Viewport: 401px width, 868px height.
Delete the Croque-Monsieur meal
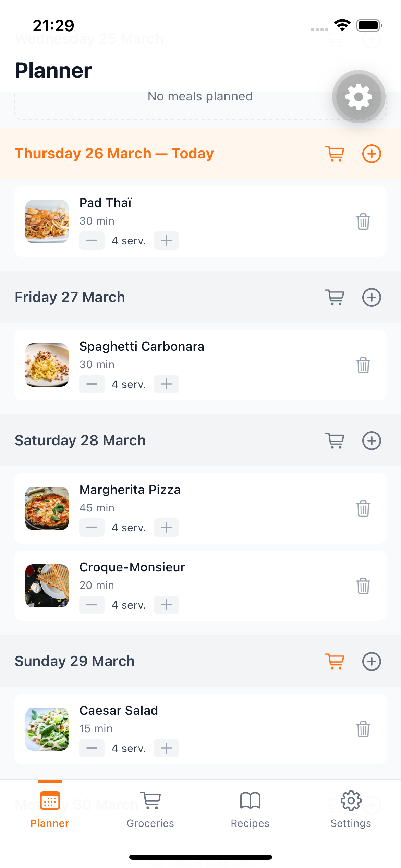(363, 586)
